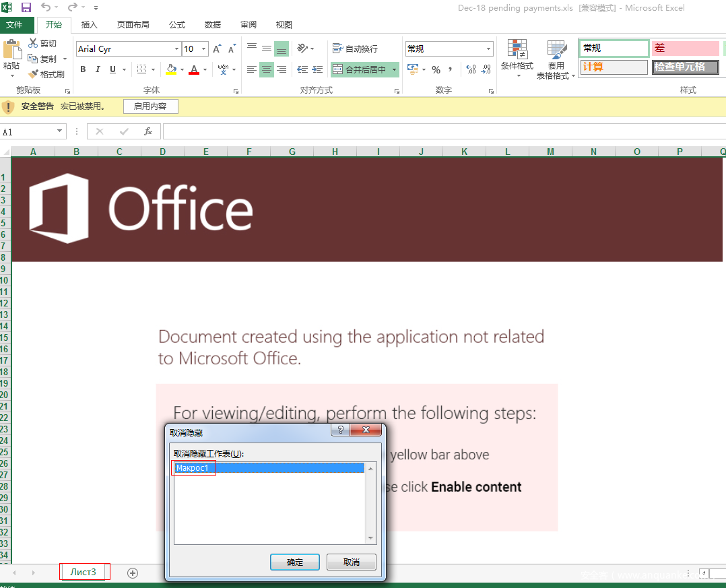Decrease decimal places
Screen dimensions: 726x588
tap(486, 69)
